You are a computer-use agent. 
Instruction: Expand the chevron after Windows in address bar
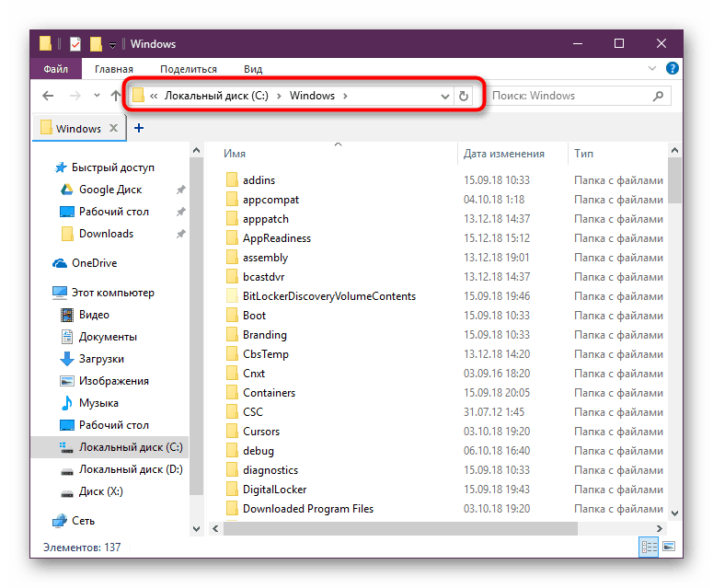[x=345, y=96]
